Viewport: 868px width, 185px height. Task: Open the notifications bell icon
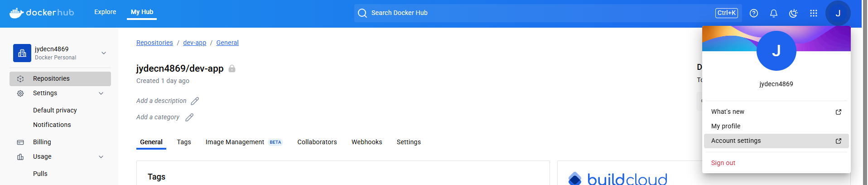coord(774,13)
